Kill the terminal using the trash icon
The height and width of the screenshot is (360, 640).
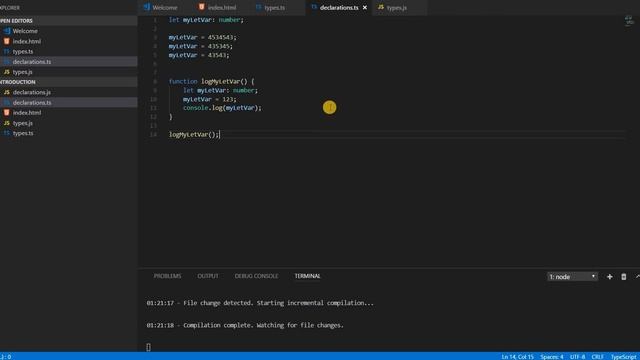click(624, 277)
